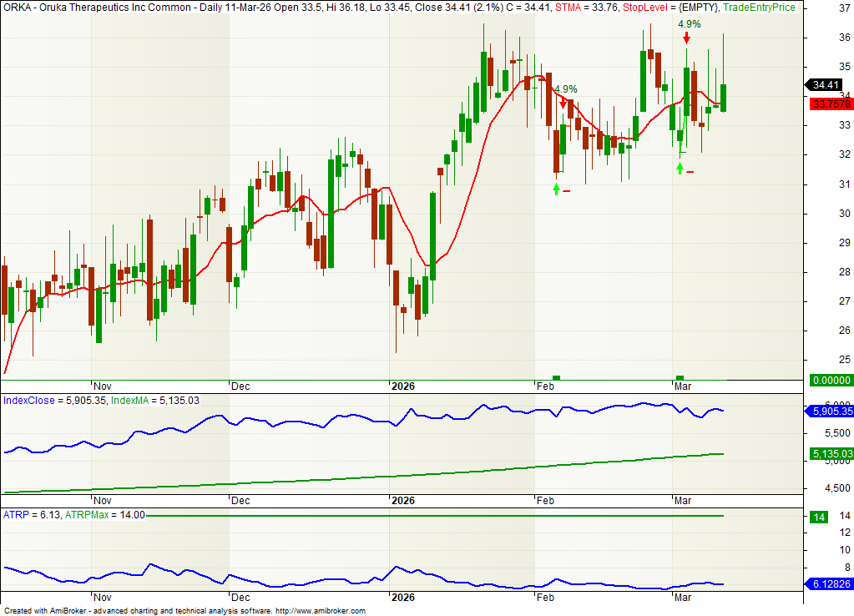Viewport: 854px width, 616px height.
Task: Open the amibroker.com link in the footer
Action: 320,611
